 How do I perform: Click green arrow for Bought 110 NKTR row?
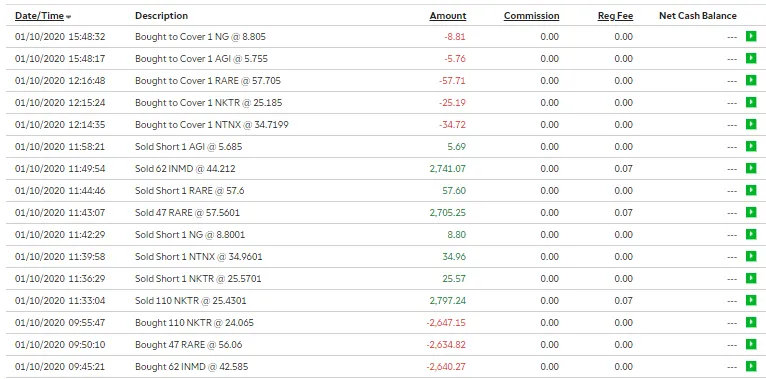point(751,322)
